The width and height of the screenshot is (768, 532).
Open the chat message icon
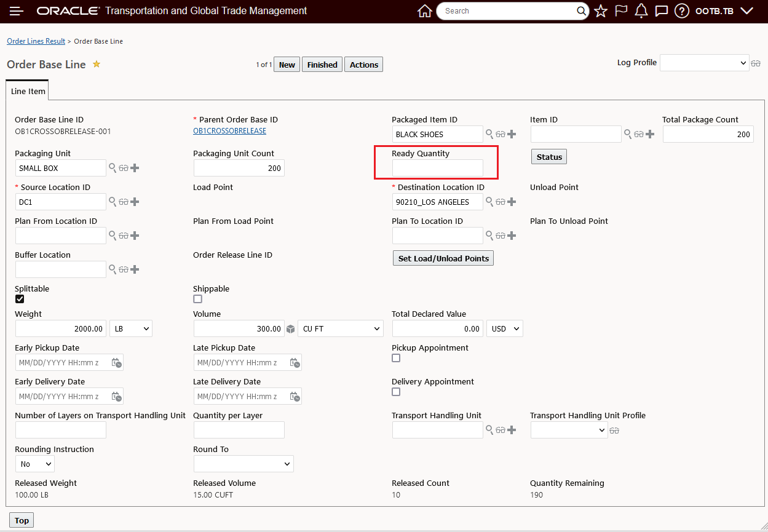point(662,11)
